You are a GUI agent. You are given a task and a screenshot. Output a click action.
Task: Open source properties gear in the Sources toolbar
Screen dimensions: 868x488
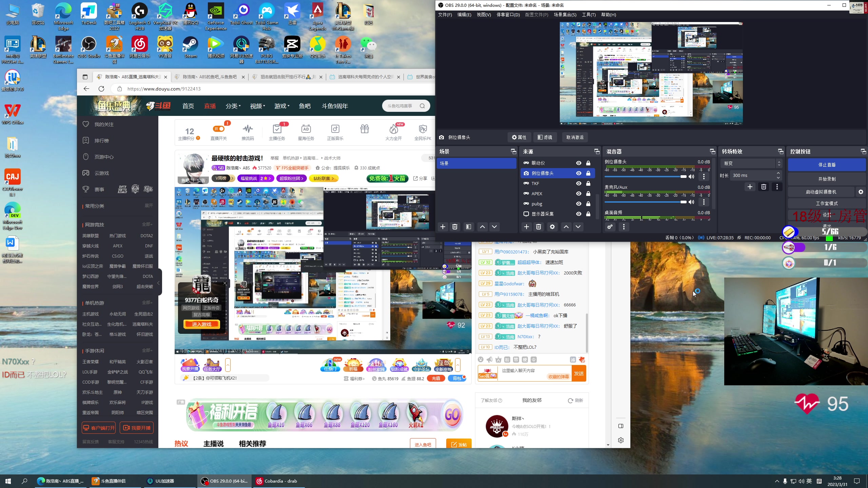click(552, 227)
